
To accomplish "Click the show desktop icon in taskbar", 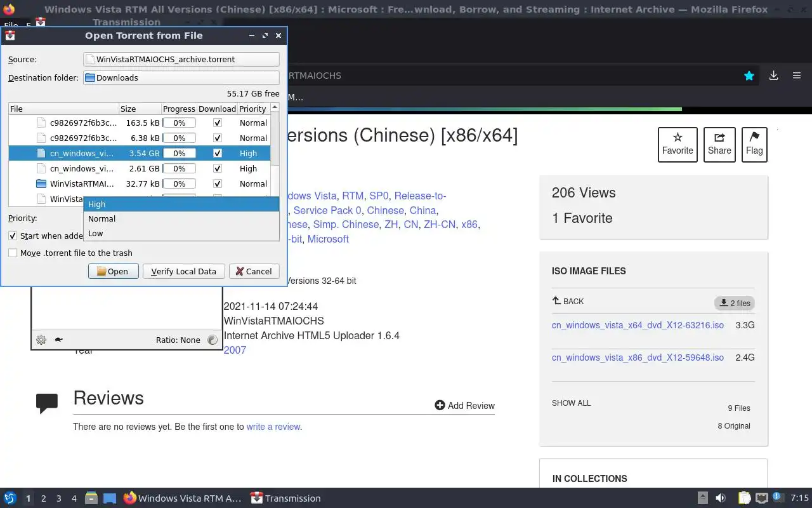I will point(109,498).
